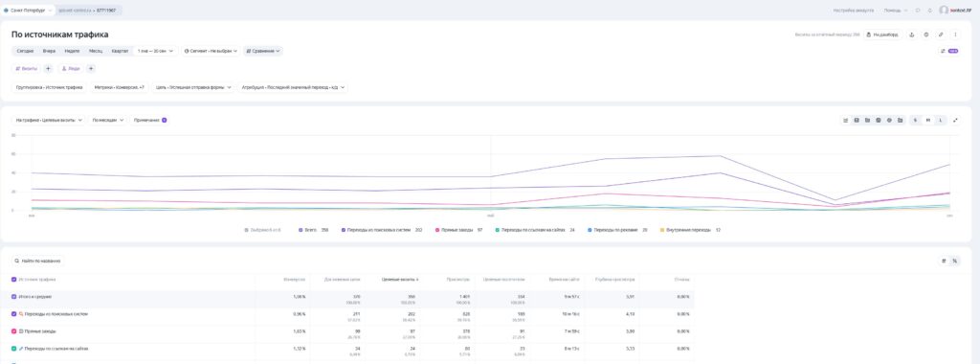
Task: Toggle the Всего legend series
Action: tap(314, 230)
